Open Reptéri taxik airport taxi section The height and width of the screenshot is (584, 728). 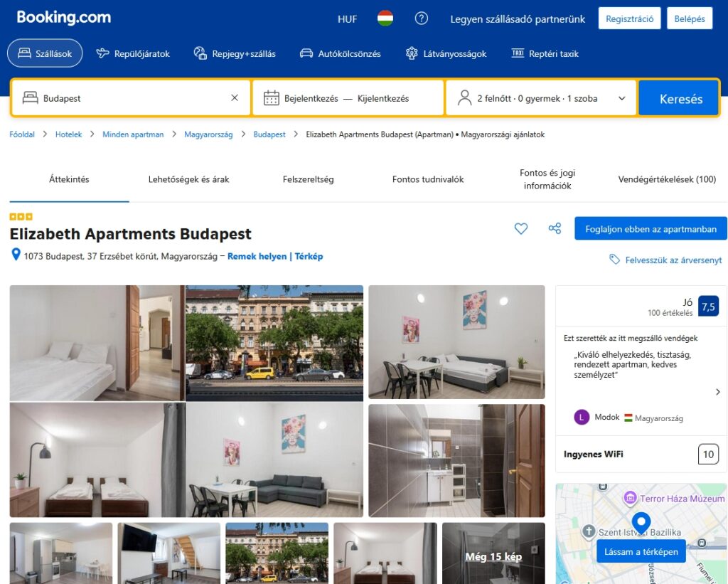[545, 53]
